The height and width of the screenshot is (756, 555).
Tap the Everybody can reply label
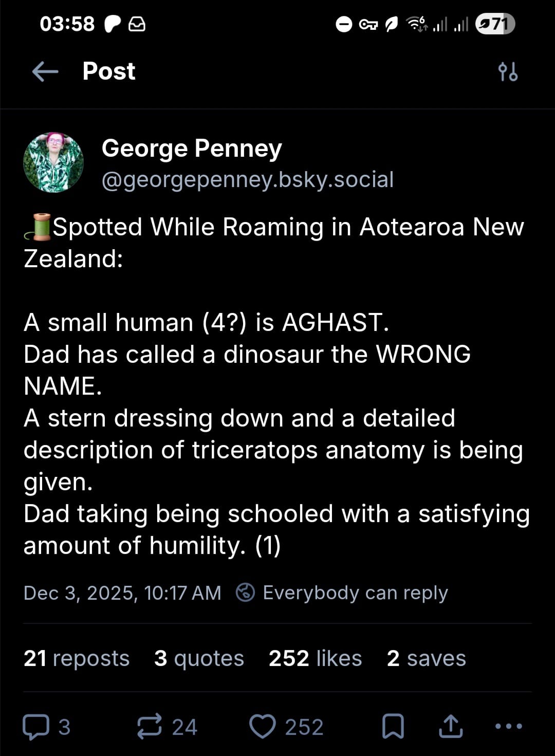click(x=355, y=593)
